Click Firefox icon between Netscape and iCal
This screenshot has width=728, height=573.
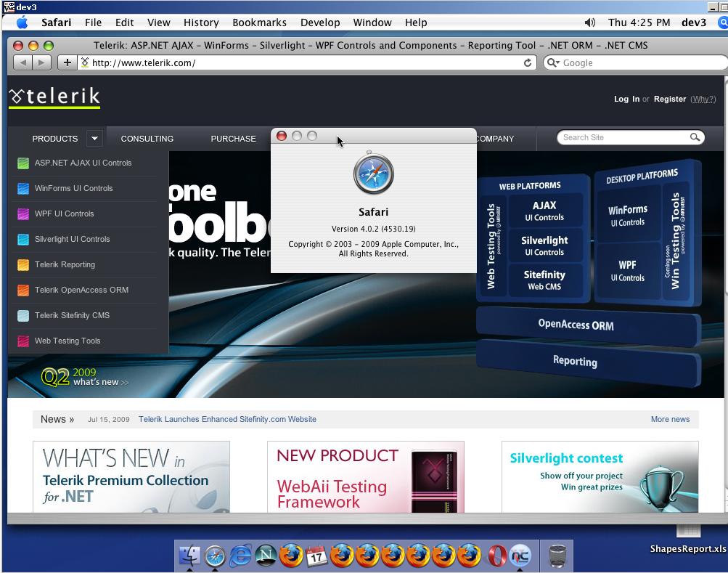[292, 556]
